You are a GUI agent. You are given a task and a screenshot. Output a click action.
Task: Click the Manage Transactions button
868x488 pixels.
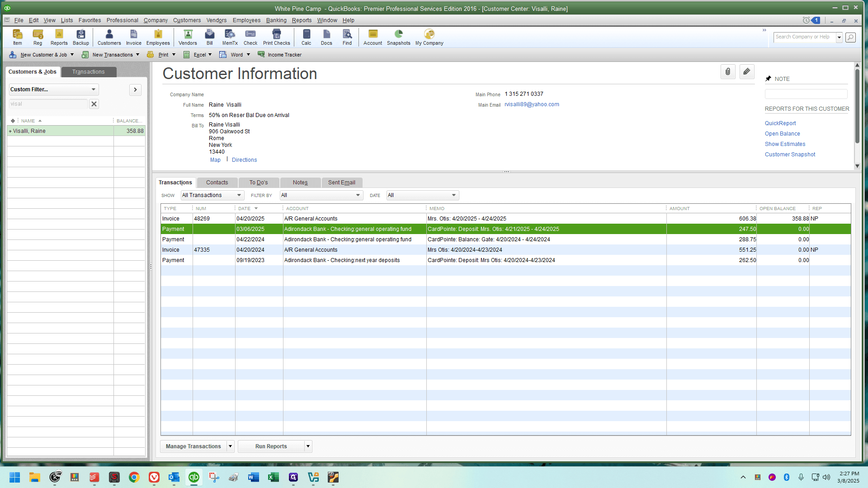pyautogui.click(x=193, y=446)
